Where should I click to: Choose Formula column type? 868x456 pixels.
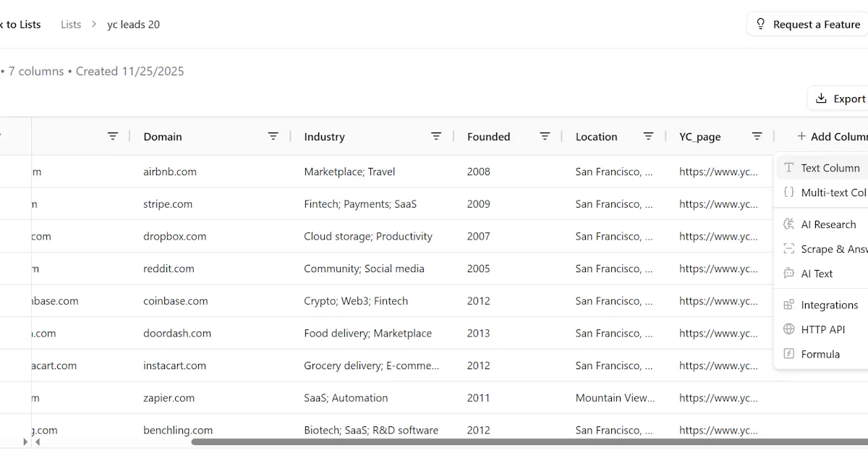[822, 354]
